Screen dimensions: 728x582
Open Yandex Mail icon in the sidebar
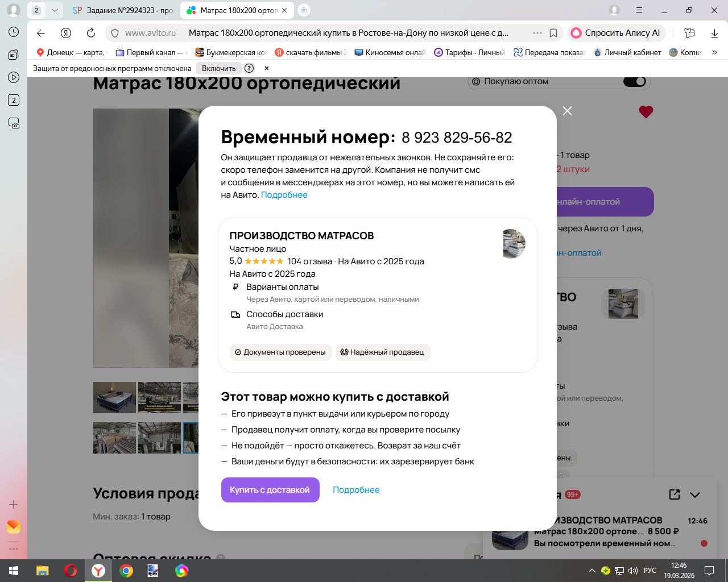(14, 527)
